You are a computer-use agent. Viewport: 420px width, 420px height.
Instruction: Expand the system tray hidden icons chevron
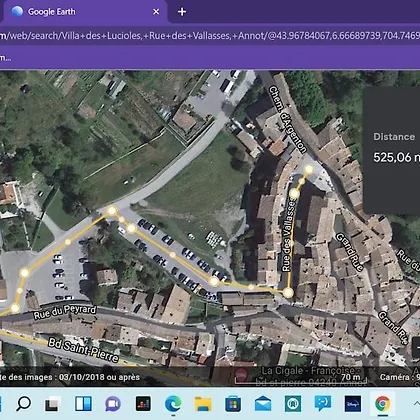[x=416, y=404]
